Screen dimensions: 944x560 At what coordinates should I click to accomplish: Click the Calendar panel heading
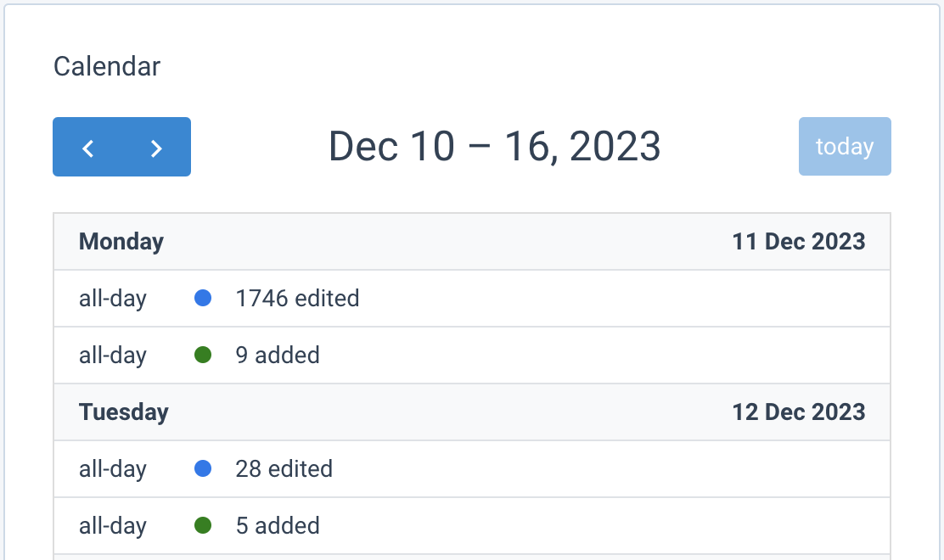[x=107, y=66]
